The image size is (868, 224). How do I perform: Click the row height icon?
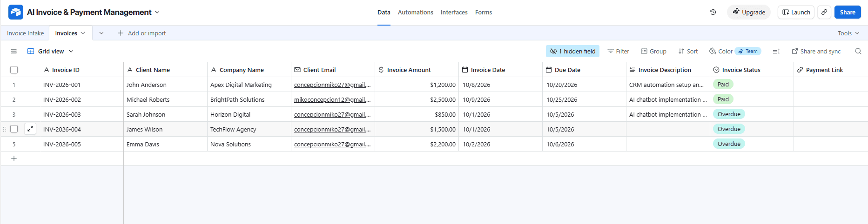776,51
